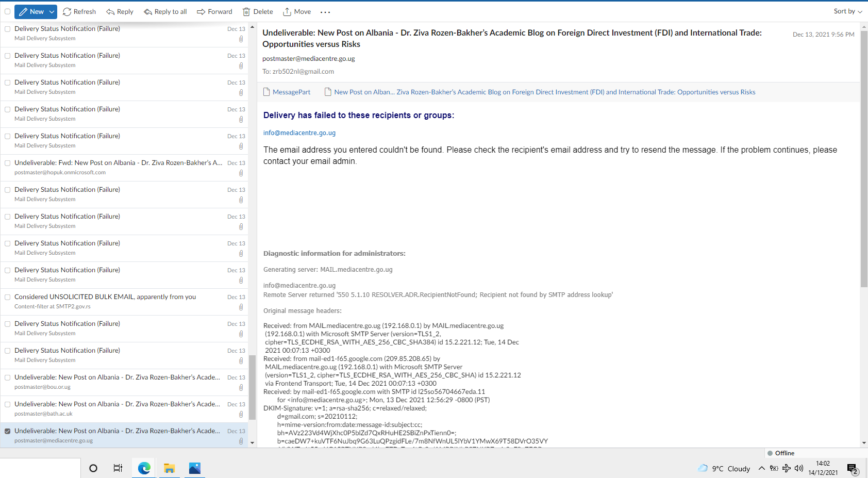868x478 pixels.
Task: Open the Sort by dropdown
Action: pos(848,11)
